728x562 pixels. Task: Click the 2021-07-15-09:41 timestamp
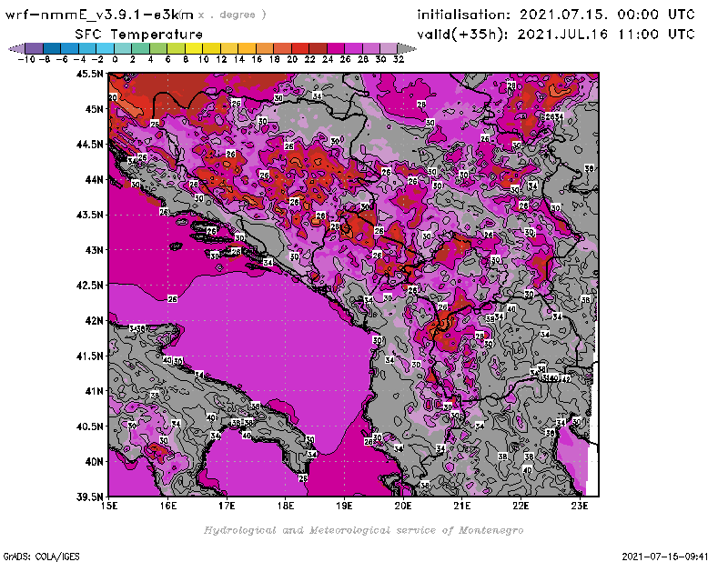(665, 556)
